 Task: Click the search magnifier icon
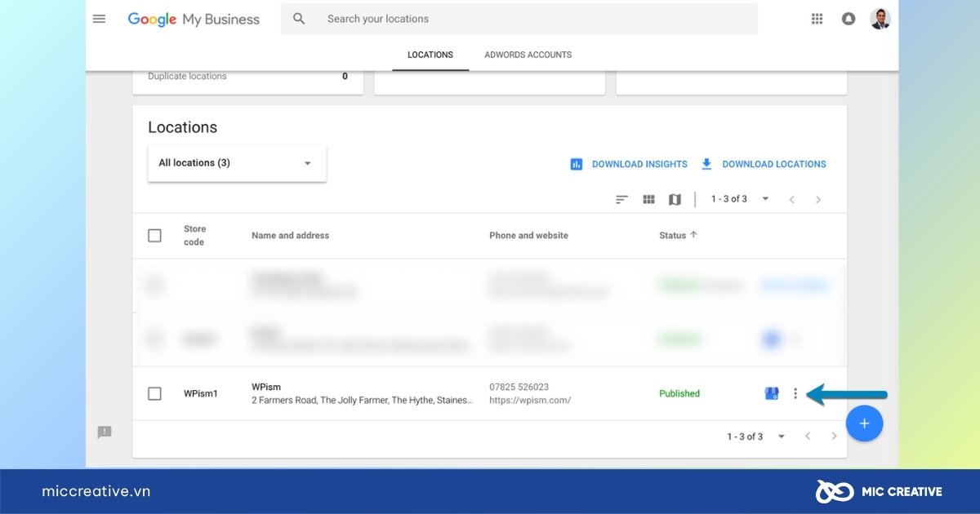click(299, 19)
